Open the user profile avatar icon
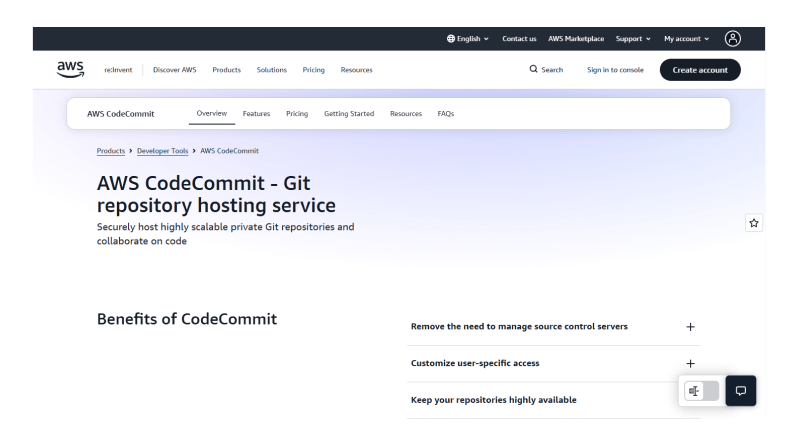800x445 pixels. click(x=733, y=39)
